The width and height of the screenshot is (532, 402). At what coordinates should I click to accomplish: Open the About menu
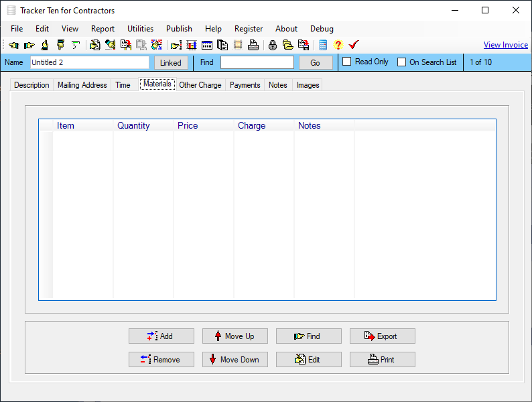286,29
